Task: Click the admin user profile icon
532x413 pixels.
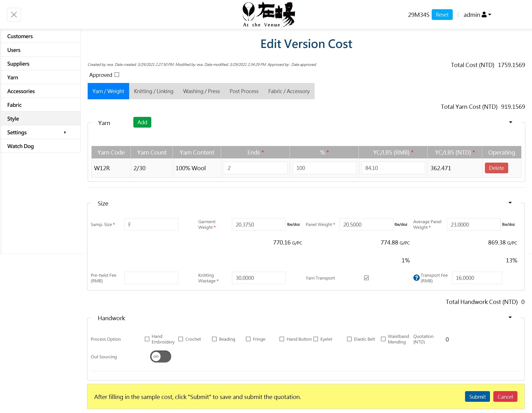Action: coord(484,15)
